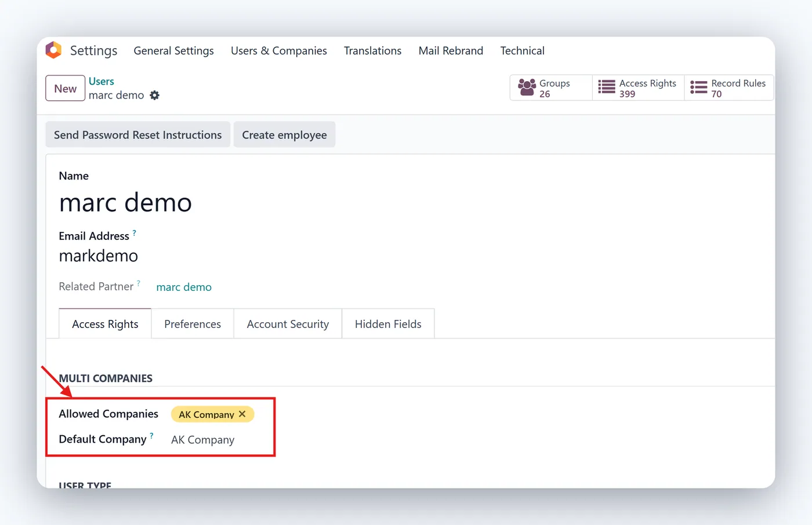This screenshot has height=525, width=812.
Task: Click the New button
Action: [66, 88]
